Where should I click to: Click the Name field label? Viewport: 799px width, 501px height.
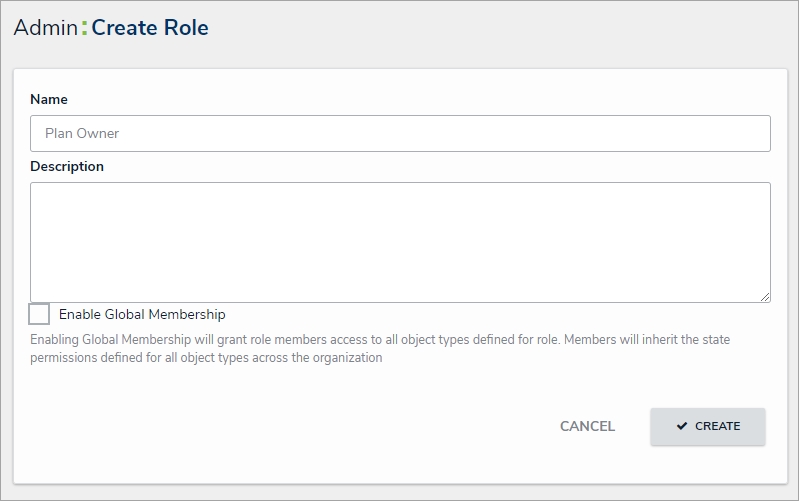pyautogui.click(x=49, y=99)
